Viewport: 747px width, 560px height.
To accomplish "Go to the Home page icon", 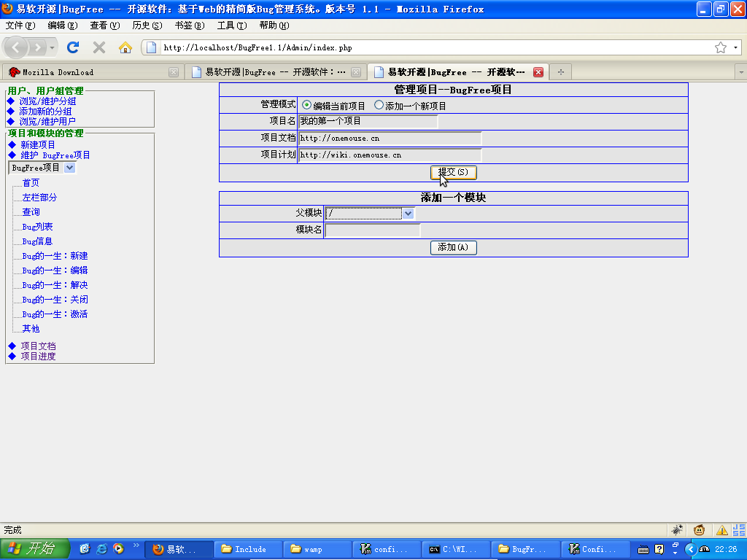I will 125,47.
